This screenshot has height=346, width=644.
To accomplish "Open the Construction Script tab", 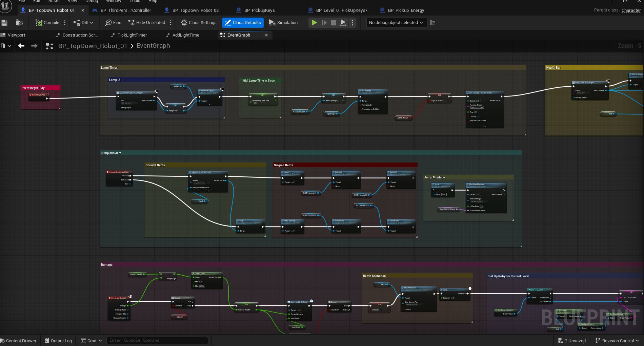I will (x=77, y=35).
